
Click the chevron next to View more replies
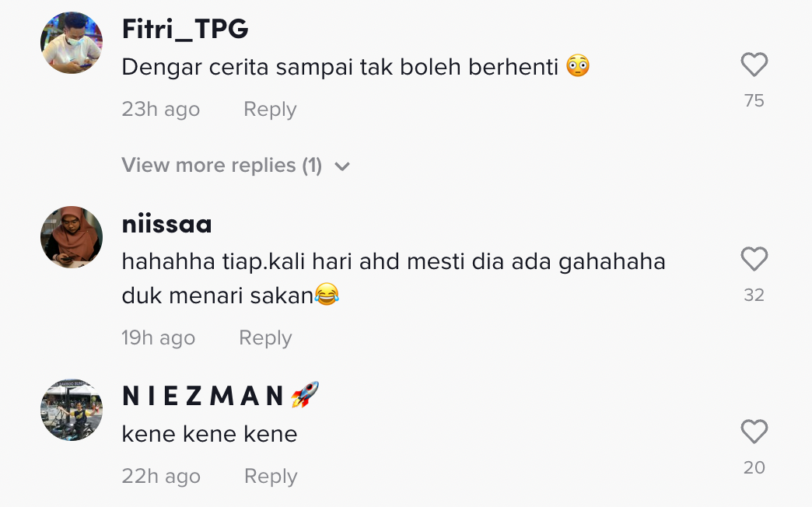point(342,166)
